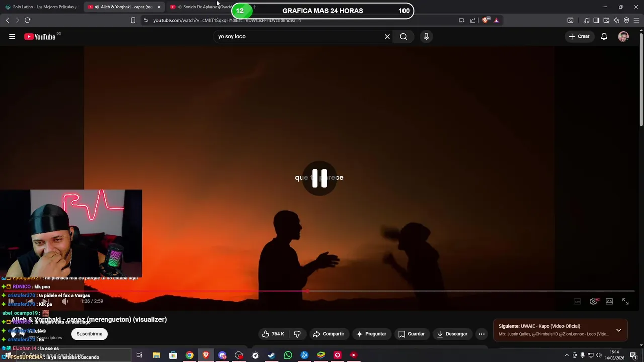Open File Explorer from the taskbar
The width and height of the screenshot is (644, 362).
[x=156, y=355]
